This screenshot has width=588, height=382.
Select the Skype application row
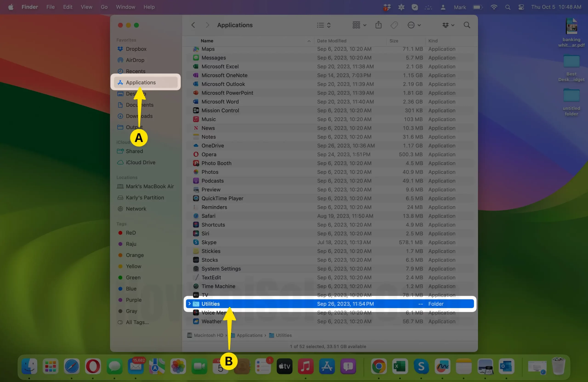(330, 242)
